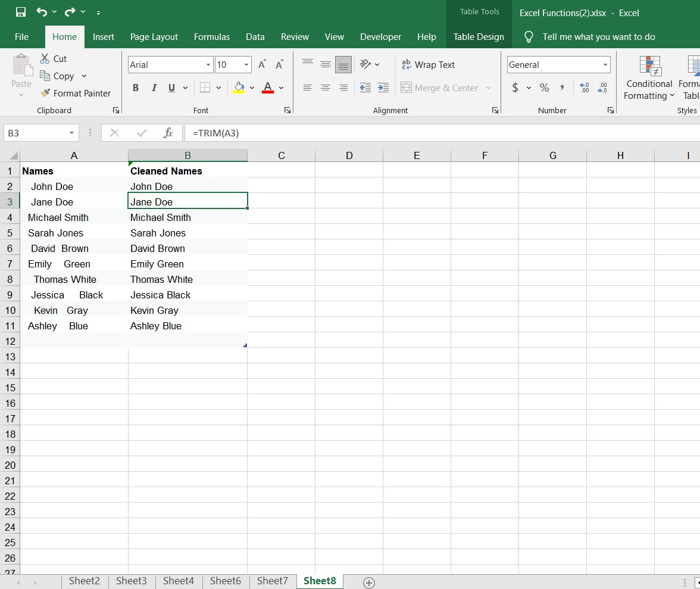Open Conditional Formatting menu
This screenshot has width=700, height=589.
[649, 78]
